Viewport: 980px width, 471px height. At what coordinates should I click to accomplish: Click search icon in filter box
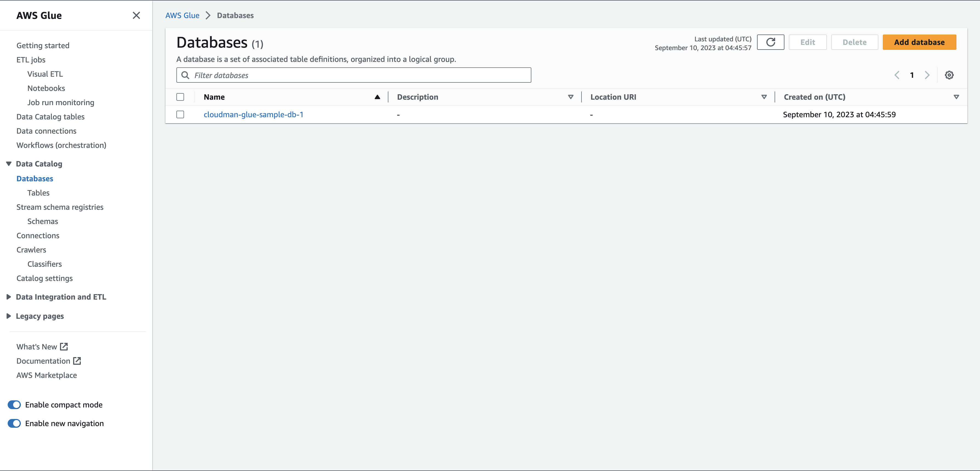(185, 75)
